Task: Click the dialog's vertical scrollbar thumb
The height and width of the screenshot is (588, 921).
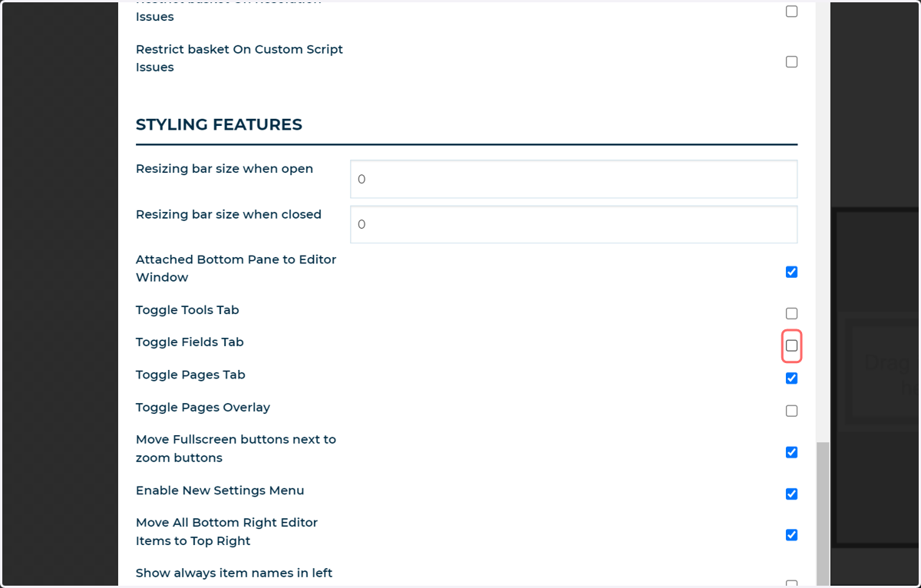Action: tap(822, 513)
